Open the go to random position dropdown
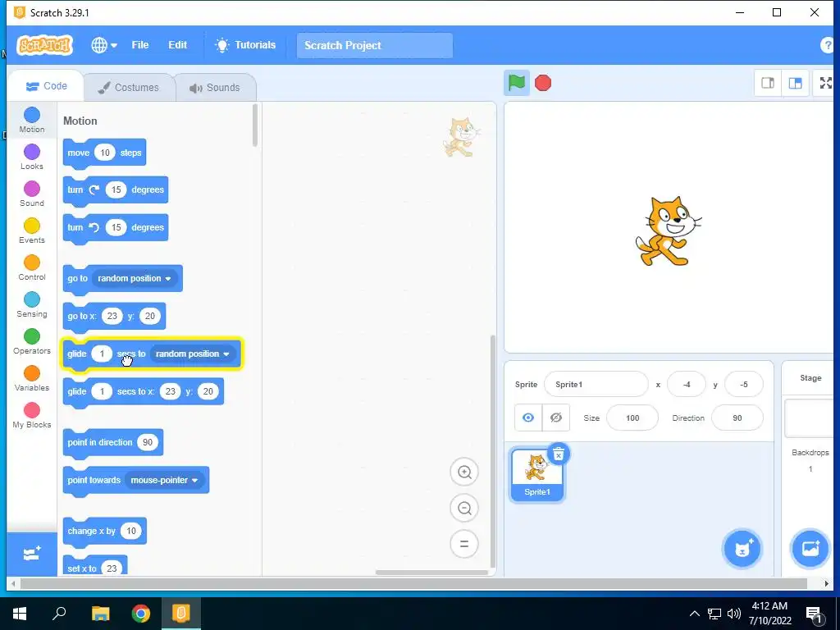The image size is (840, 630). point(135,279)
